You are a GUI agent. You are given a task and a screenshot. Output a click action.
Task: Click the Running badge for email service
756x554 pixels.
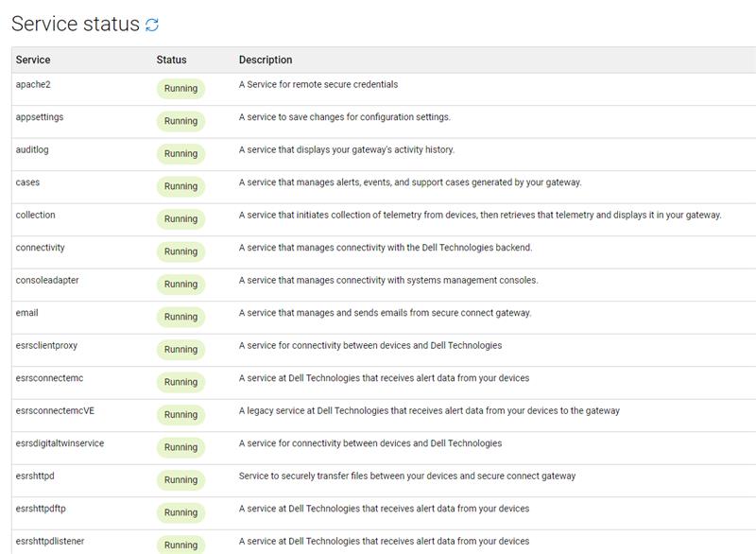point(180,317)
